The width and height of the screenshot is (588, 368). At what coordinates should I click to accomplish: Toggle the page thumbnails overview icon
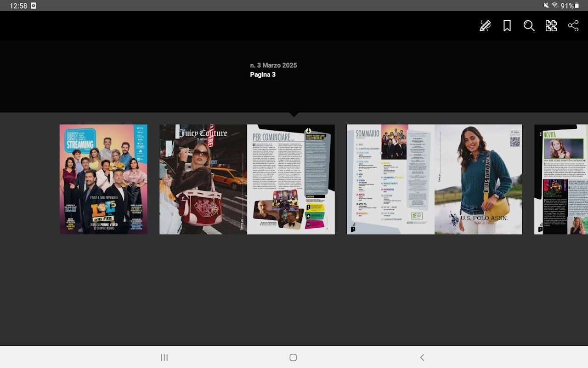(x=551, y=26)
